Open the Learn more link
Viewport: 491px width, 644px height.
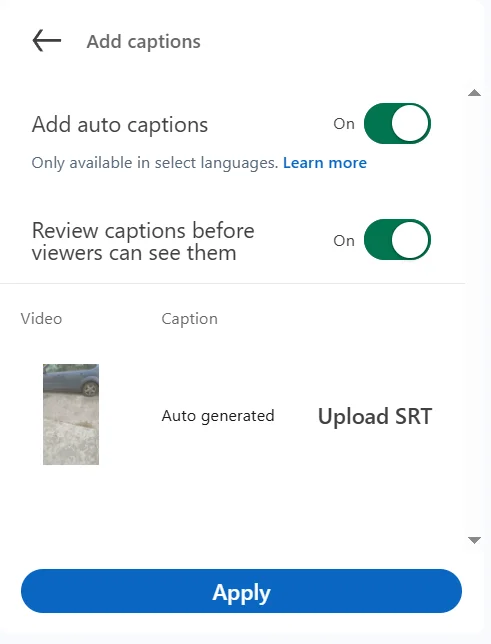(x=325, y=163)
